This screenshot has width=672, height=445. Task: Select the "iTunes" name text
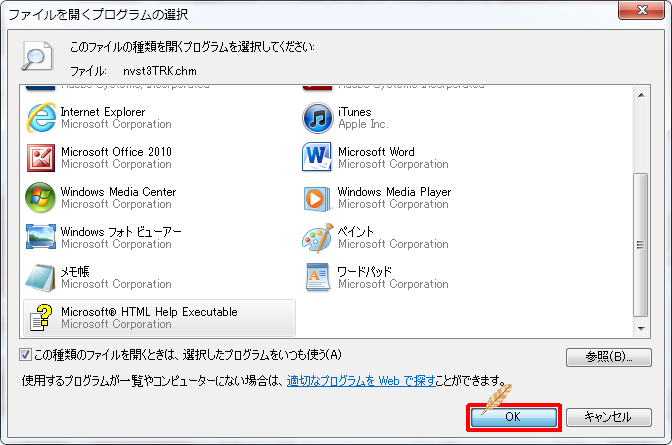point(354,112)
